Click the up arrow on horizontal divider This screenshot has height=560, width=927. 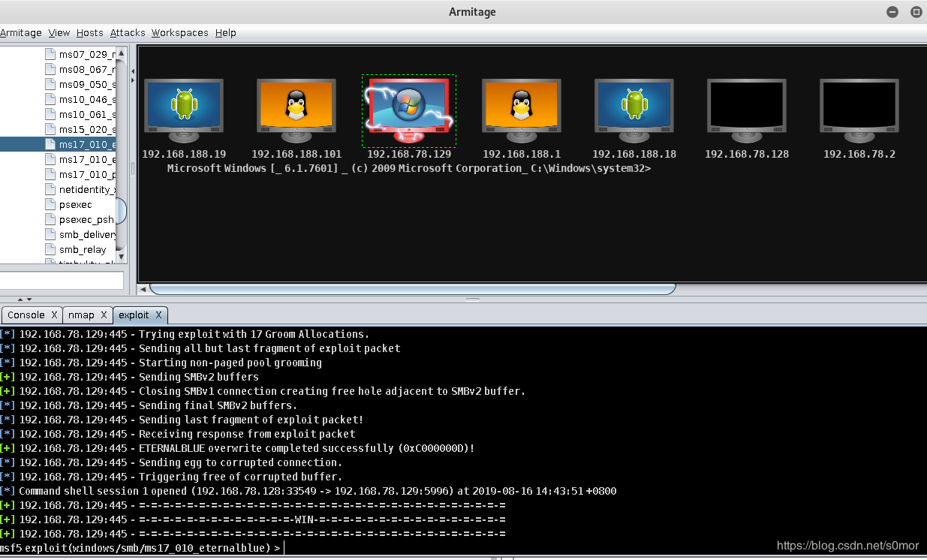click(20, 300)
